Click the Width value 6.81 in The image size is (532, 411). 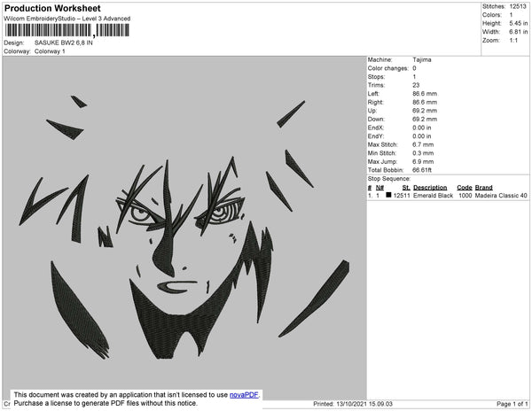click(x=518, y=32)
